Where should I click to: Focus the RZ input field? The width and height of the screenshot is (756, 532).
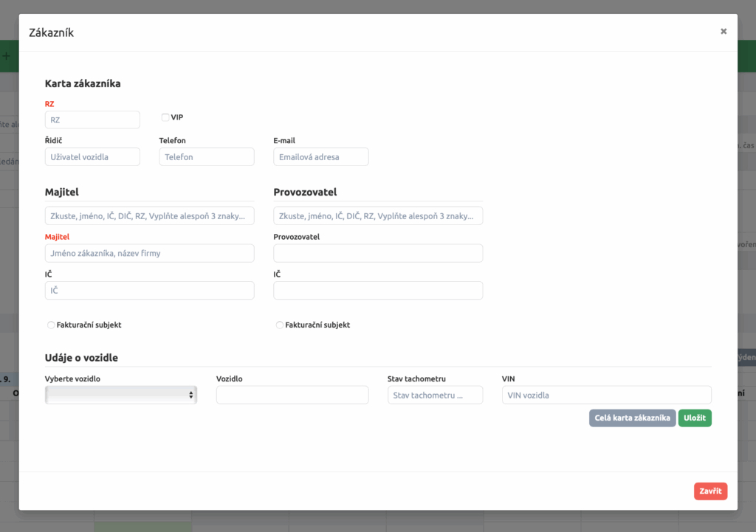pyautogui.click(x=92, y=120)
